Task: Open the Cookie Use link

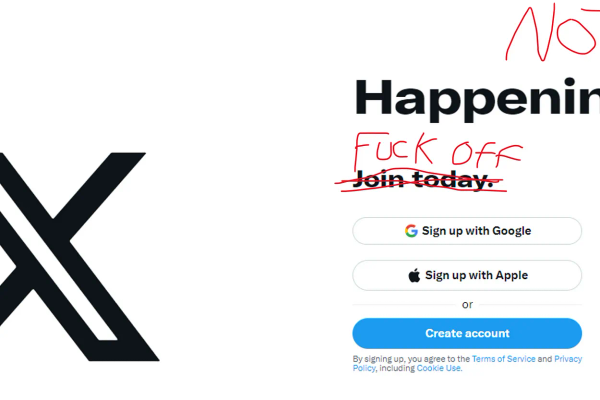Action: [439, 368]
